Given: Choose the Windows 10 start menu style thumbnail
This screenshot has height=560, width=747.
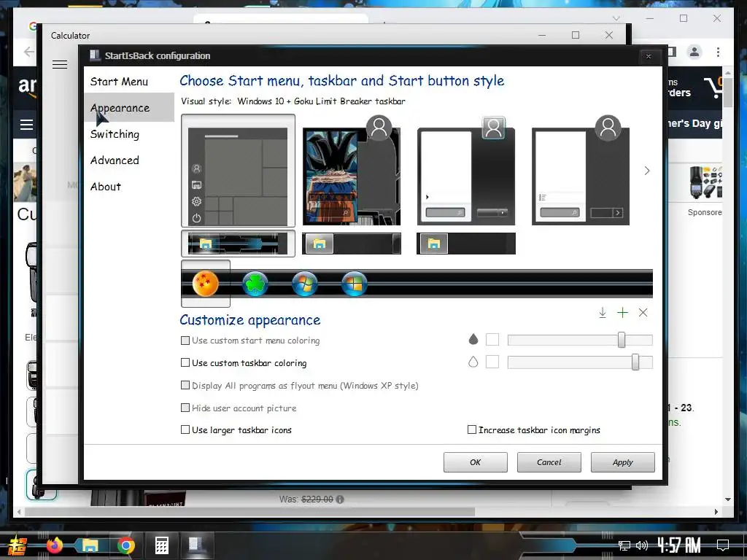Looking at the screenshot, I should click(238, 171).
